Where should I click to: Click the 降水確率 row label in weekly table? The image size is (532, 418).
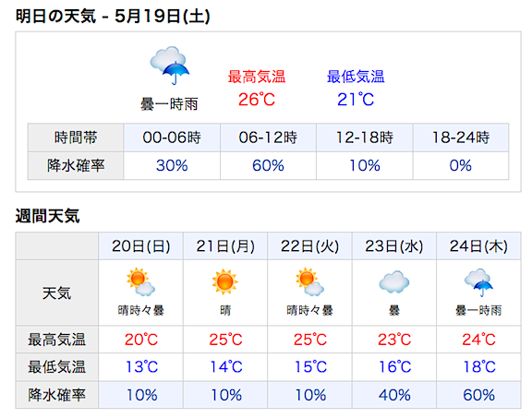(57, 395)
